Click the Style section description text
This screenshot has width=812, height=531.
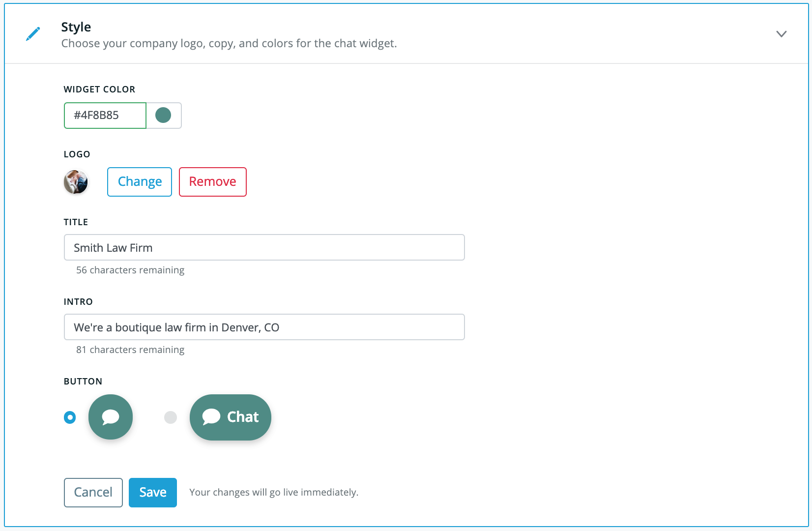229,44
